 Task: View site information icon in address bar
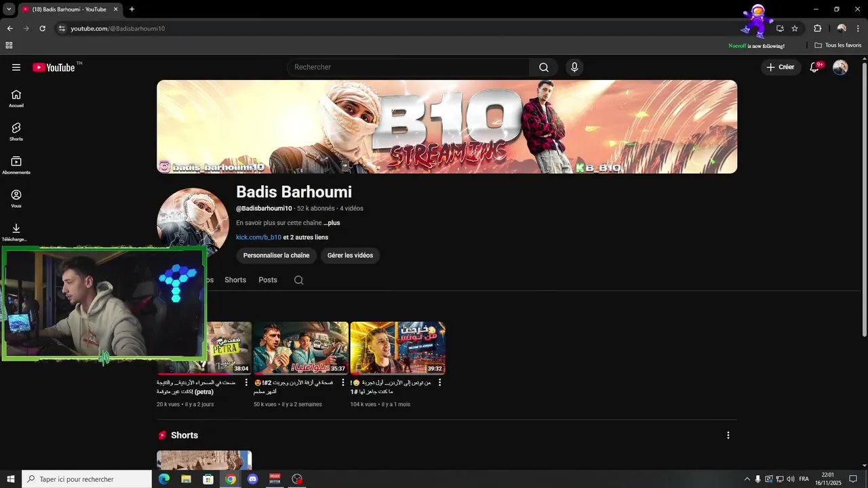pos(61,28)
